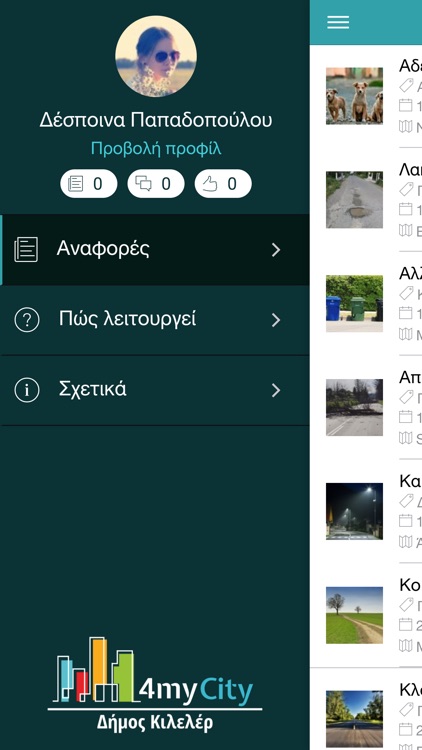Viewport: 422px width, 750px height.
Task: Open the Σχετικά menu item
Action: coord(155,390)
